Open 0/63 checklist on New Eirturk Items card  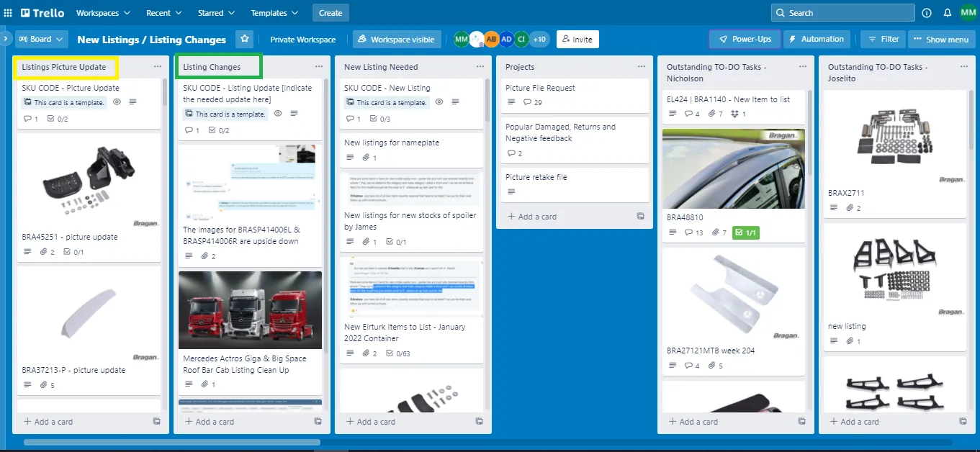tap(398, 353)
